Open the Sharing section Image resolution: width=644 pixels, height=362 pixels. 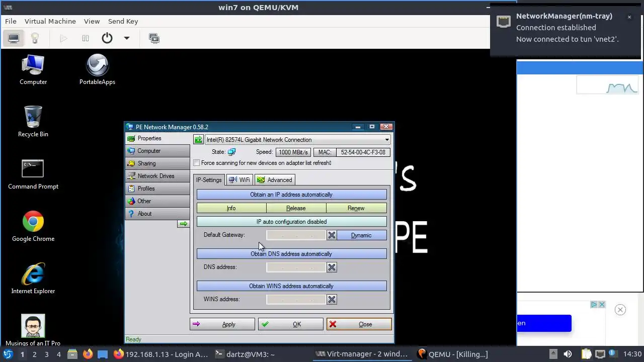(x=157, y=163)
